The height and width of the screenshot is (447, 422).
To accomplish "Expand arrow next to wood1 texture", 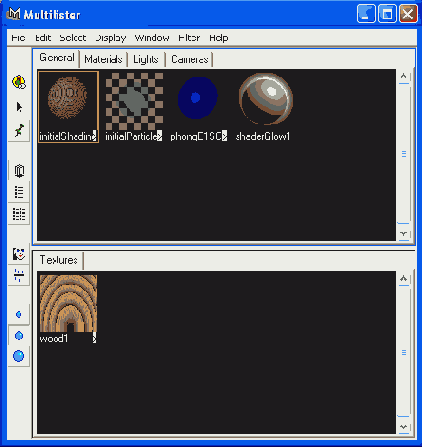I will click(x=95, y=338).
